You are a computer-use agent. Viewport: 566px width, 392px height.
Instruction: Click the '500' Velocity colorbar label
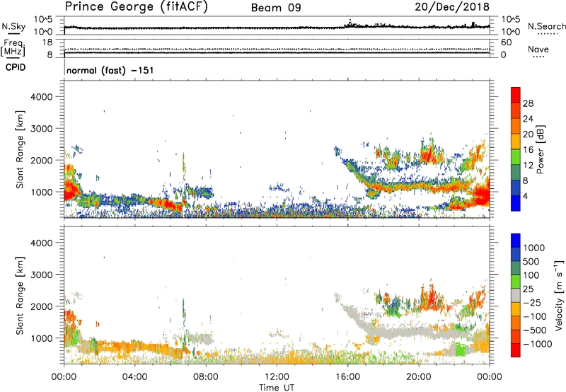[x=531, y=262]
